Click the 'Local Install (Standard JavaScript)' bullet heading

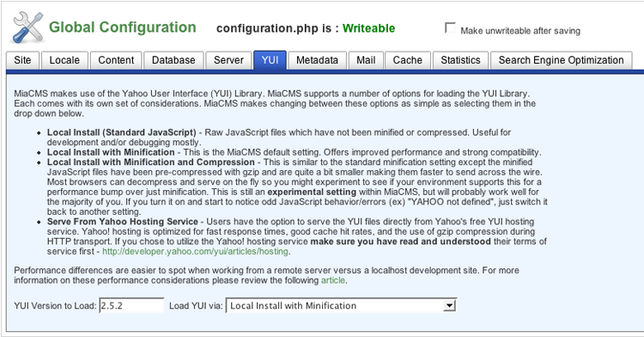click(122, 132)
